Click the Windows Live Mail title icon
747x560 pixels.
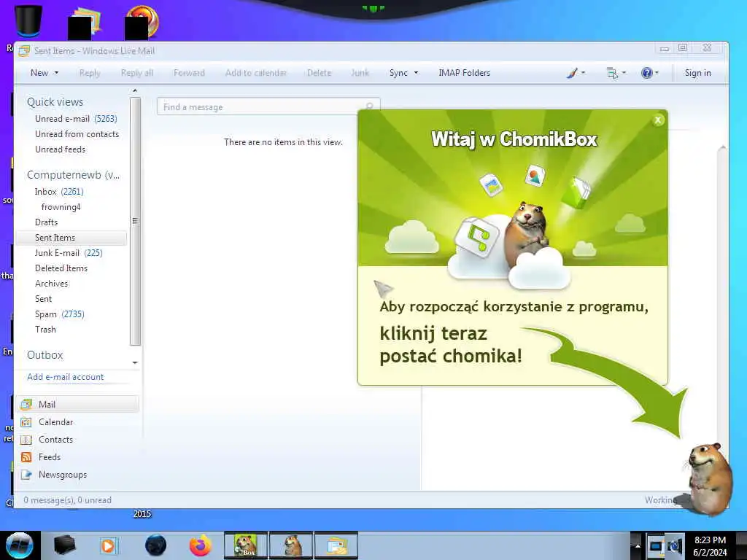tap(24, 50)
